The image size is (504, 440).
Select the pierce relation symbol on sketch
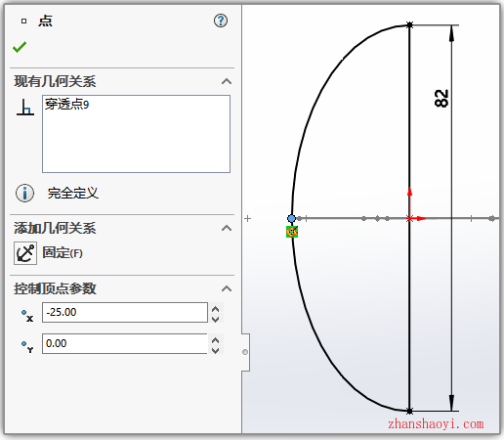pyautogui.click(x=292, y=232)
